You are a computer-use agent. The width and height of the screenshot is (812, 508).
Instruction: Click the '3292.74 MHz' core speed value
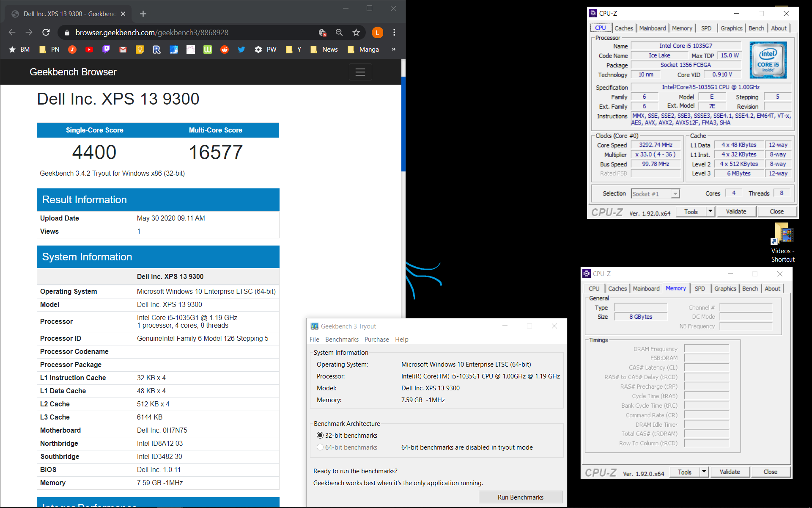(x=656, y=145)
